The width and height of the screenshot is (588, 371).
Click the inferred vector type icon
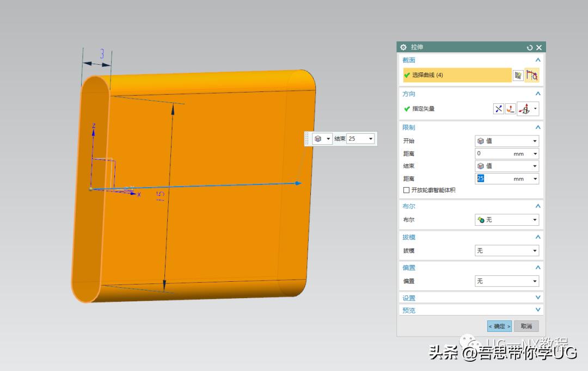click(525, 109)
